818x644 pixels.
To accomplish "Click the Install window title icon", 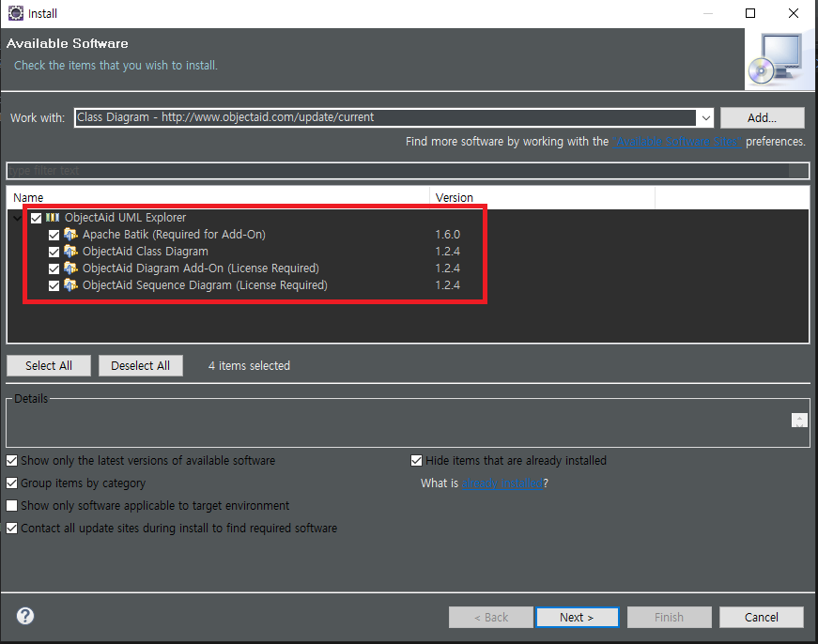I will pyautogui.click(x=16, y=13).
